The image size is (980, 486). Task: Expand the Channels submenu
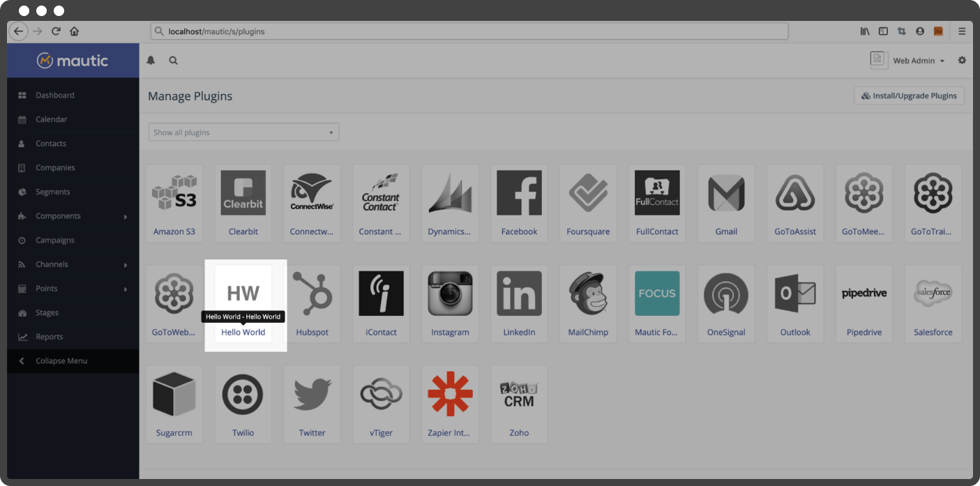pyautogui.click(x=73, y=264)
